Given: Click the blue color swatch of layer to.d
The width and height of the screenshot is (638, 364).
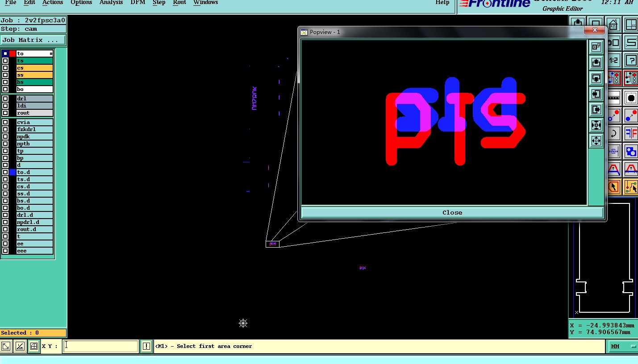Looking at the screenshot, I should (x=13, y=172).
